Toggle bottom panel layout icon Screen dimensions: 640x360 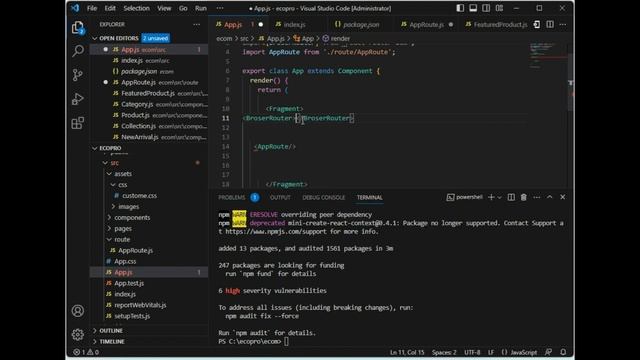473,8
